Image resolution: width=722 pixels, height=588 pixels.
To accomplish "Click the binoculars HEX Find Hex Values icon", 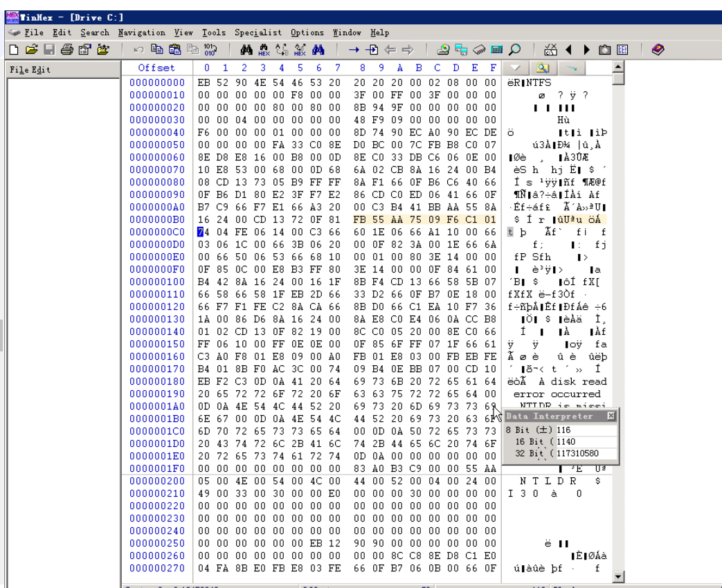I will [x=264, y=50].
